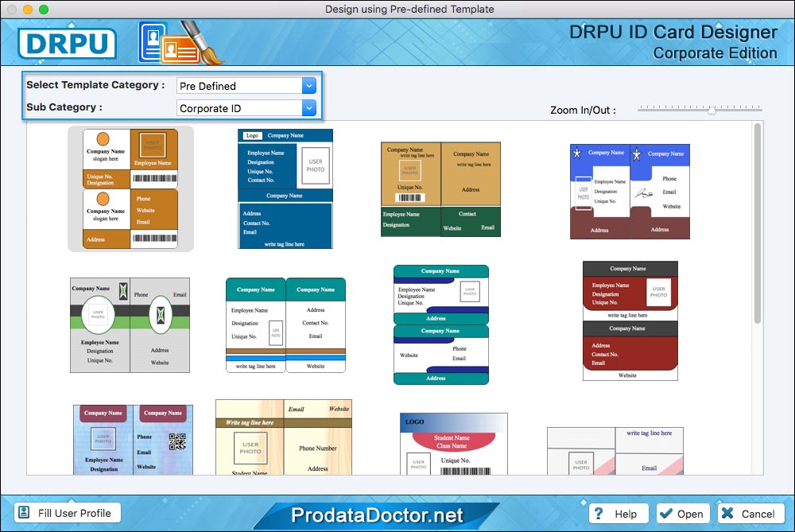The image size is (795, 532).
Task: Choose the wood-texture Student Name template
Action: [x=284, y=437]
